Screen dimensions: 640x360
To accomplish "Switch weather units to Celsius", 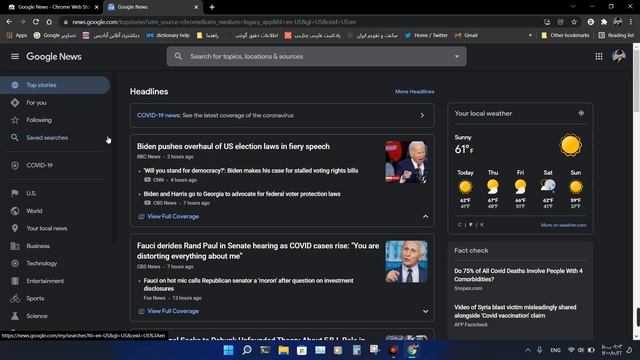I will (460, 225).
